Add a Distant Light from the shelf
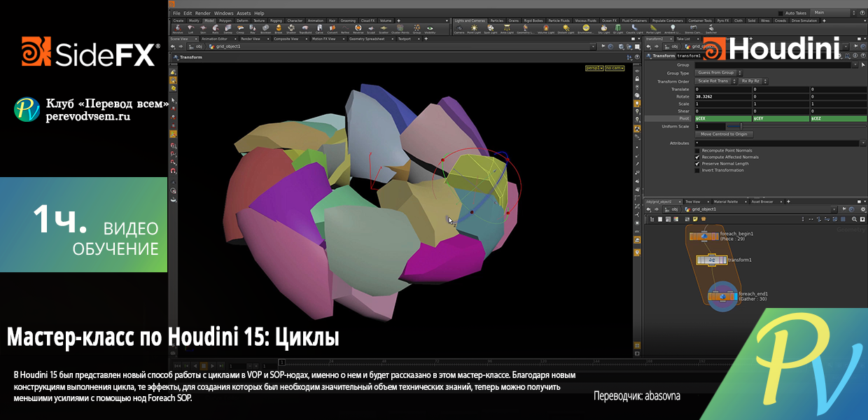The height and width of the screenshot is (420, 868). (566, 29)
